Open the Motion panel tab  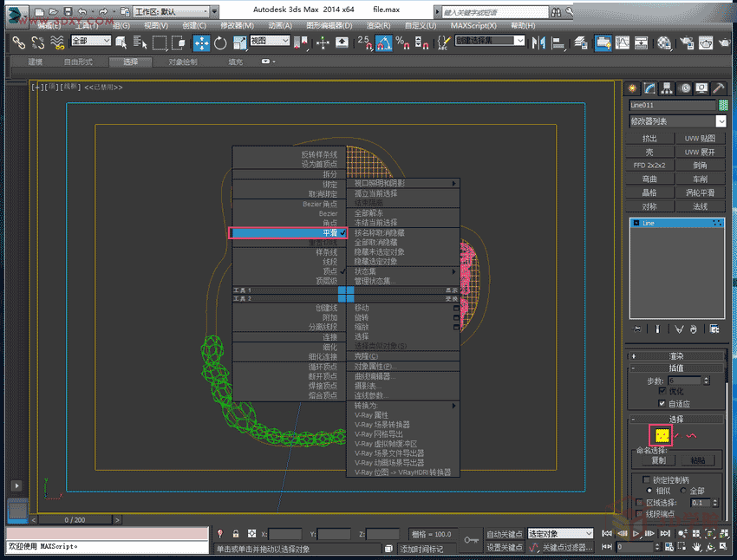click(685, 88)
